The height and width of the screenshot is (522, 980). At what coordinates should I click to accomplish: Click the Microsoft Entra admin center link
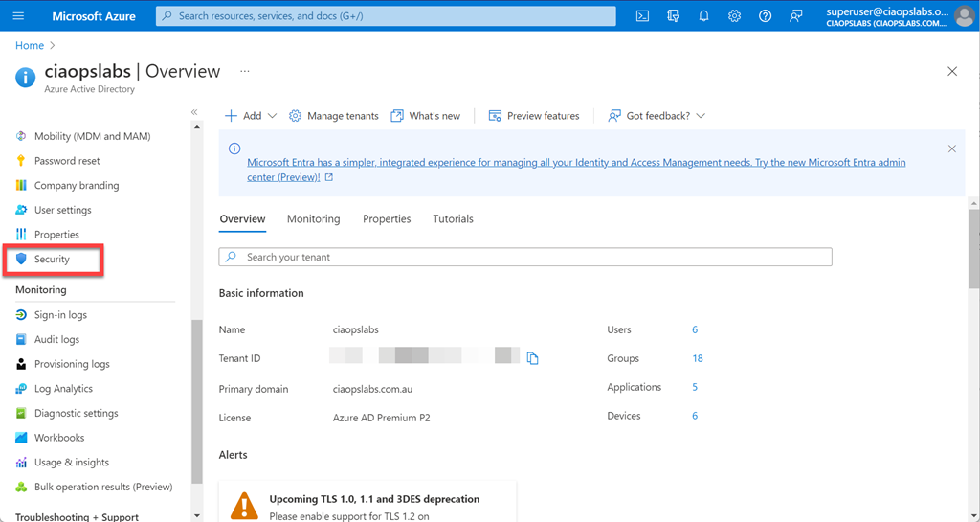pyautogui.click(x=575, y=163)
